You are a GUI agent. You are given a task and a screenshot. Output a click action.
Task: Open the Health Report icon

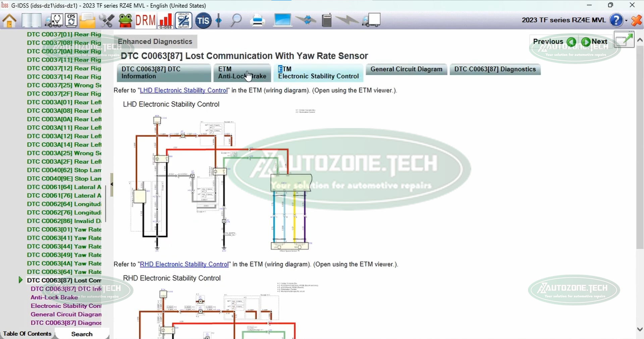[x=183, y=20]
